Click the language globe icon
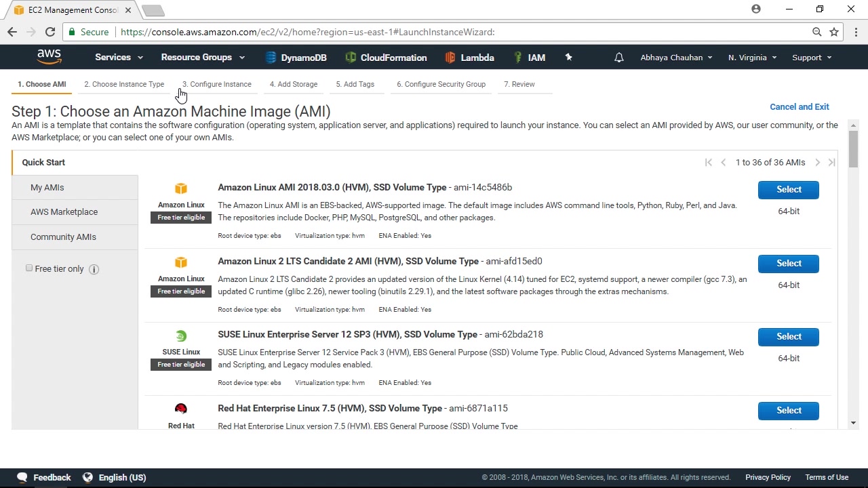The height and width of the screenshot is (488, 868). [87, 477]
